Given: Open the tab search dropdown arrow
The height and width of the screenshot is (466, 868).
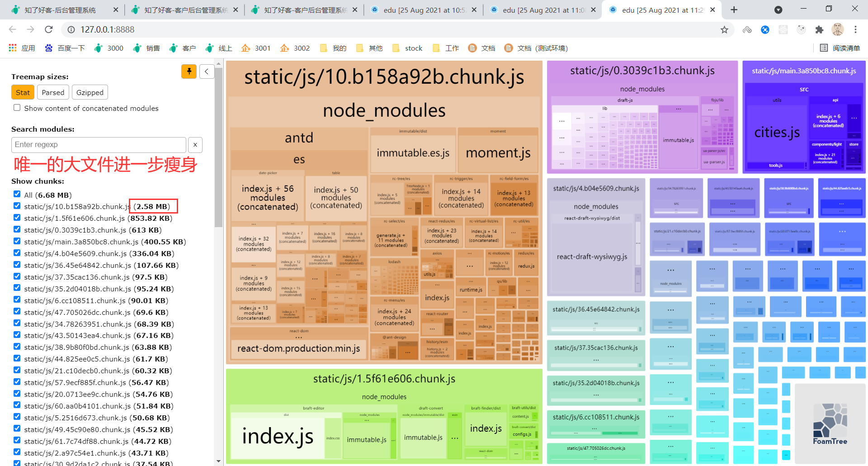Looking at the screenshot, I should click(x=778, y=10).
